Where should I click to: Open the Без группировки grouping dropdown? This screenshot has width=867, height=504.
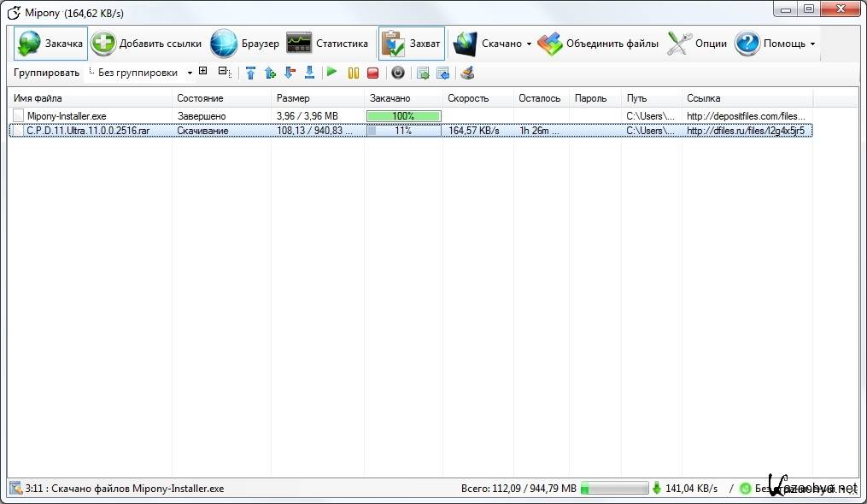[x=144, y=73]
